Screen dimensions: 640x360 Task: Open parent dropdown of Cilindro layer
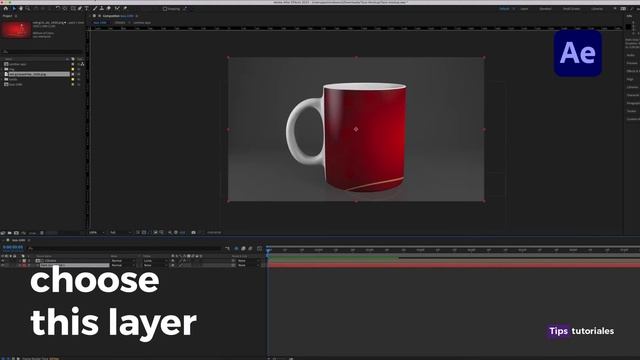(x=248, y=260)
